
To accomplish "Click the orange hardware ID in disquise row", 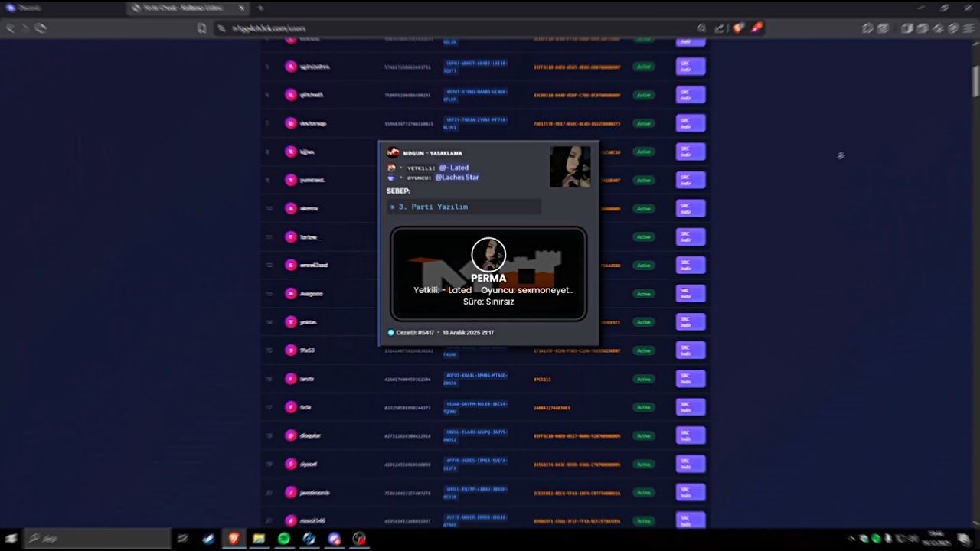I will point(577,435).
